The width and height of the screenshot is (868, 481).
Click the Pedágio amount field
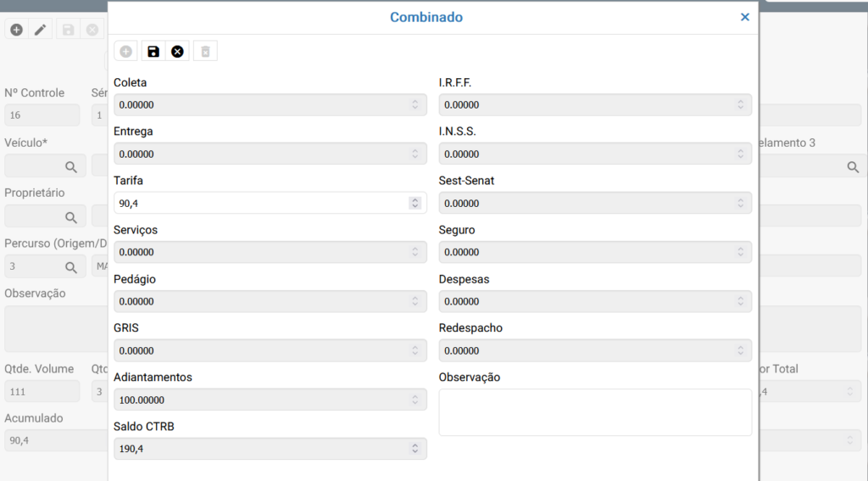coord(259,301)
